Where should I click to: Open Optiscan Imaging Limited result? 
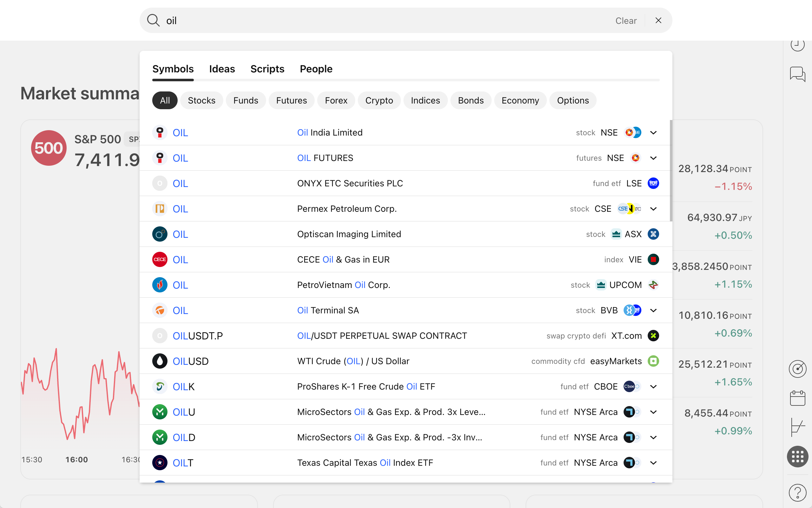[x=406, y=234]
